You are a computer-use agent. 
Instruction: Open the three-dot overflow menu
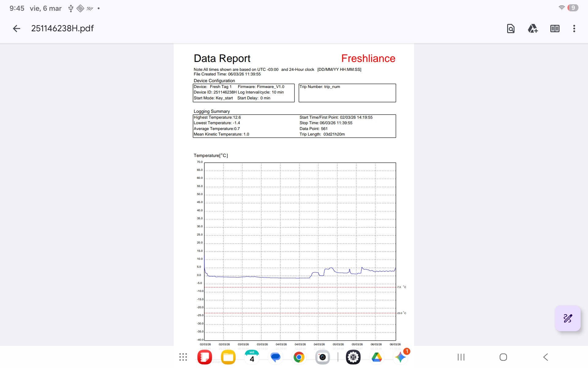point(574,29)
